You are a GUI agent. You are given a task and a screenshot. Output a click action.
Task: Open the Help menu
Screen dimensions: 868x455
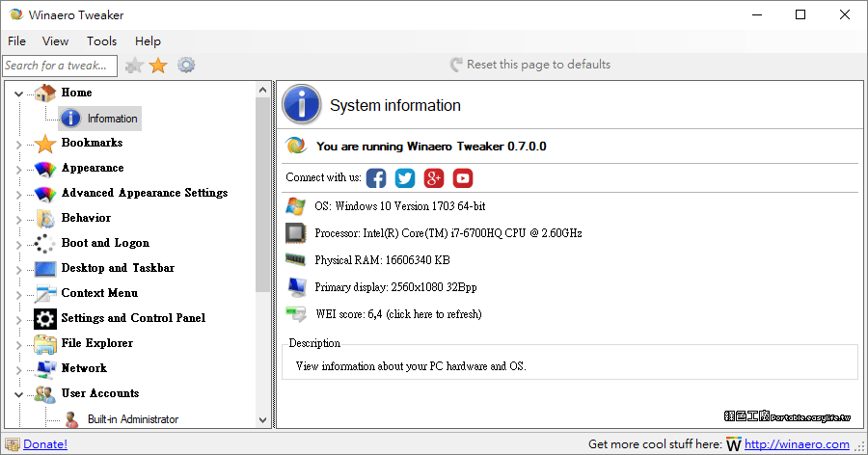point(148,40)
